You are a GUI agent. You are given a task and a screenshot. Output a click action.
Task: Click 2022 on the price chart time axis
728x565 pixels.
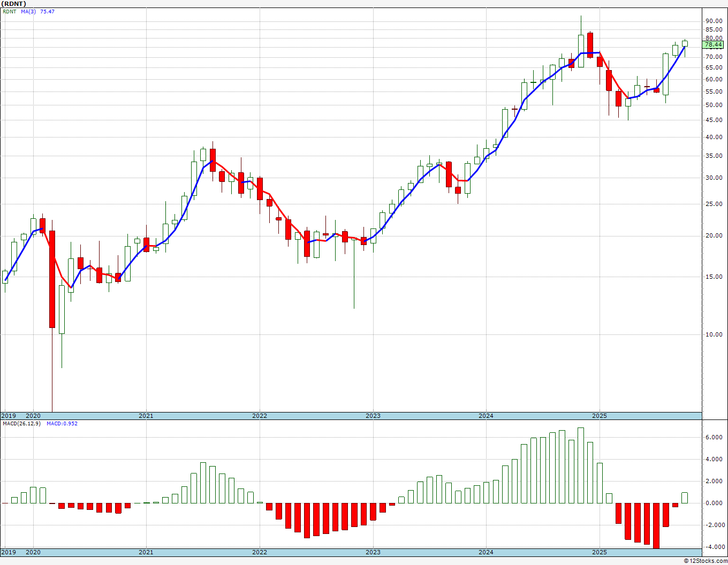(260, 416)
